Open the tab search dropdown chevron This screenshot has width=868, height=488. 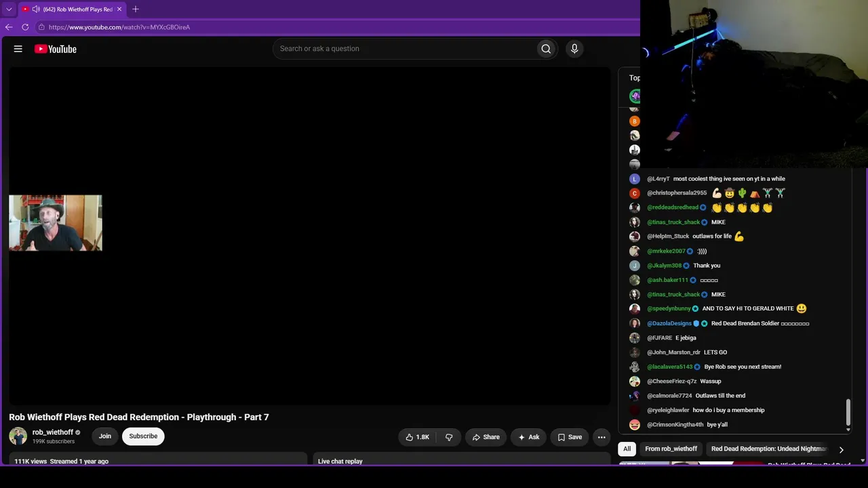pos(9,9)
